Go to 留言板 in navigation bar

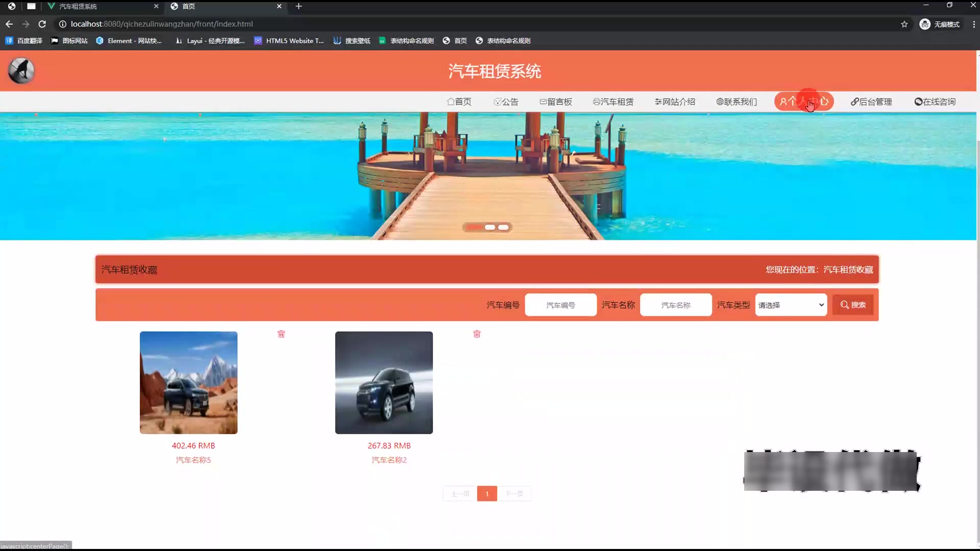pos(556,102)
